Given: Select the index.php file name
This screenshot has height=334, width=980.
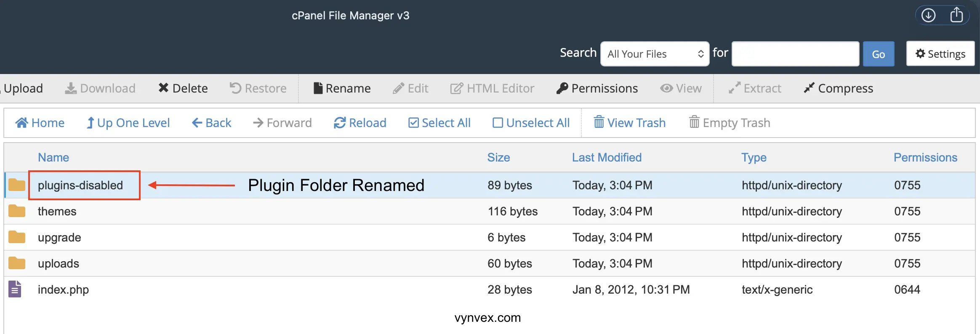Looking at the screenshot, I should pyautogui.click(x=64, y=290).
